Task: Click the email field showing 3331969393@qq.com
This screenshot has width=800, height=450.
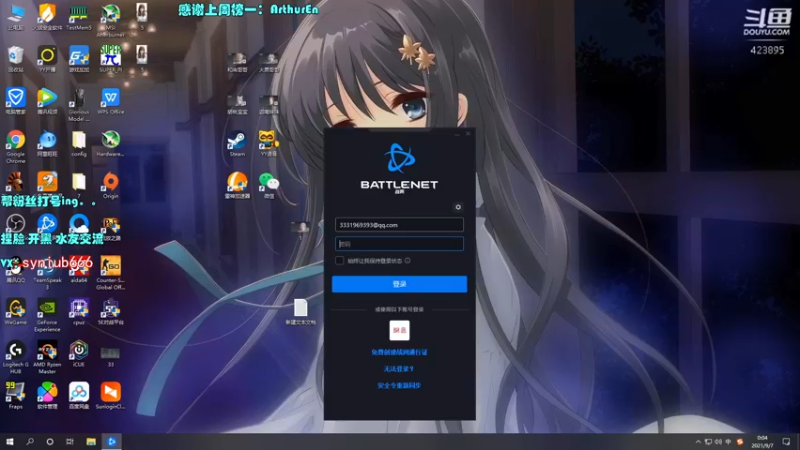Action: tap(399, 225)
